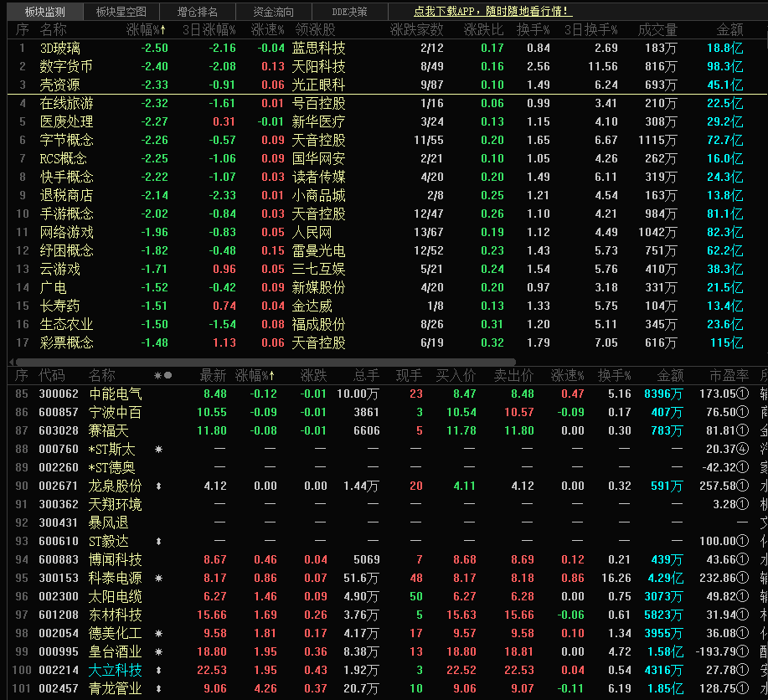Click the 点我下载APP download link

pyautogui.click(x=492, y=12)
